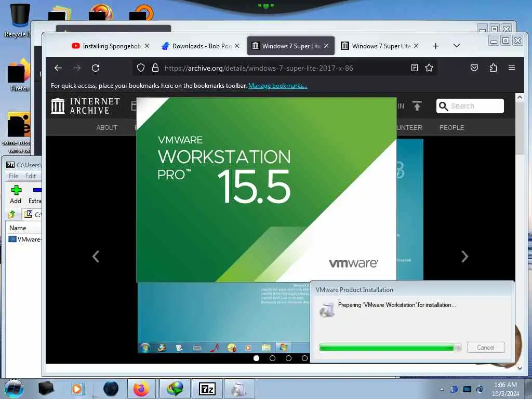Cancel the VMware Product Installation
Image resolution: width=532 pixels, height=399 pixels.
(486, 348)
